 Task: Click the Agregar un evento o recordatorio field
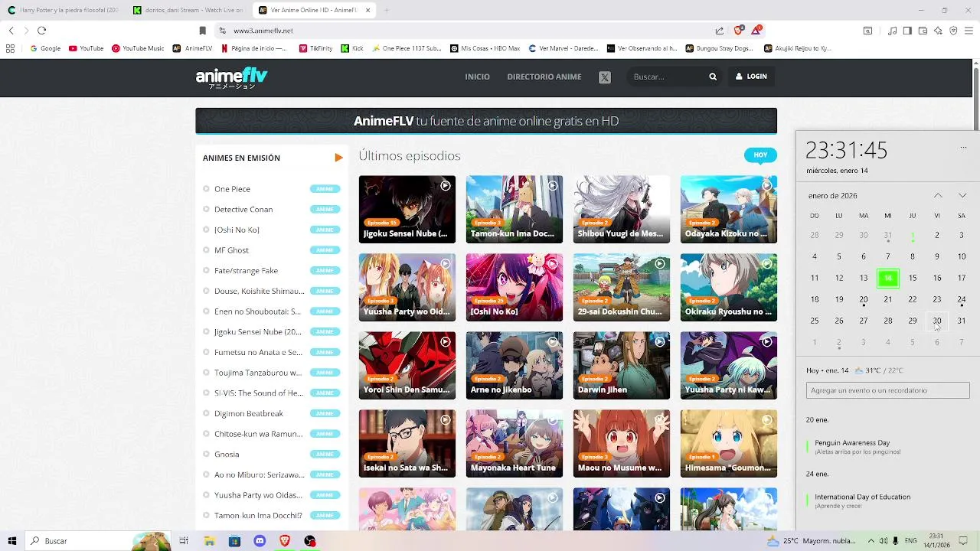click(x=888, y=390)
